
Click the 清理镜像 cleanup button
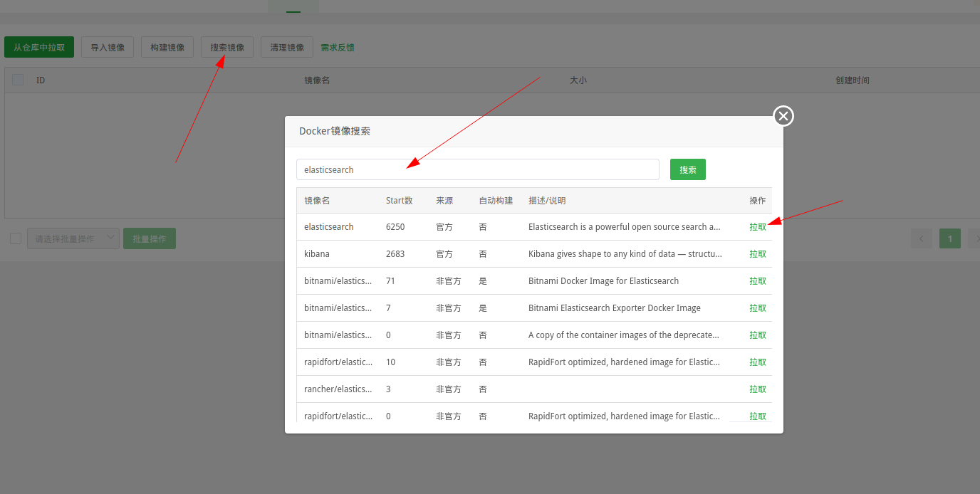[x=287, y=48]
